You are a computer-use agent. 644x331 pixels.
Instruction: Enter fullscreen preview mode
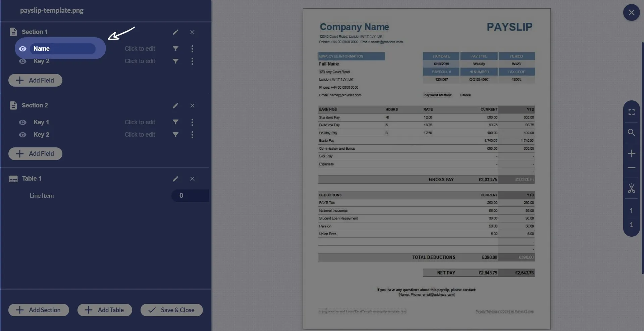point(632,112)
